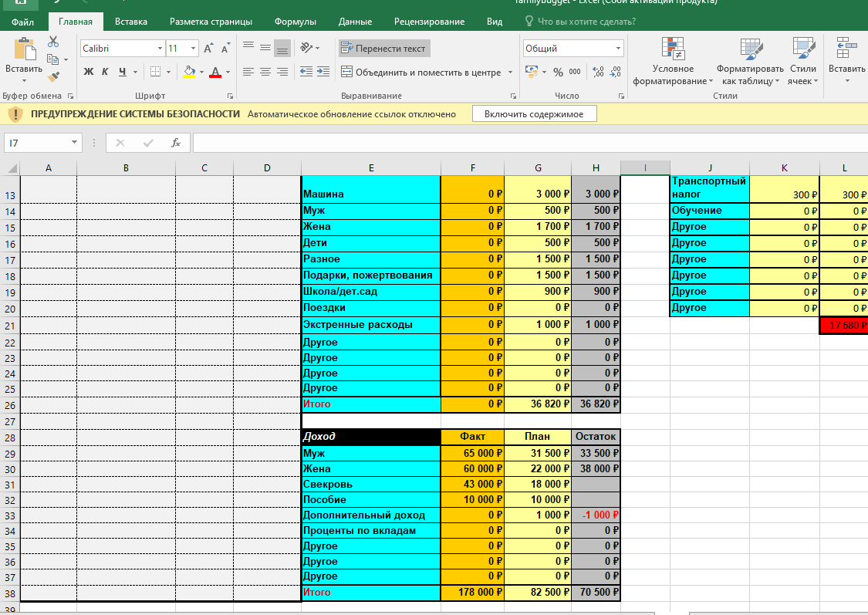Toggle italic formatting К

point(106,72)
